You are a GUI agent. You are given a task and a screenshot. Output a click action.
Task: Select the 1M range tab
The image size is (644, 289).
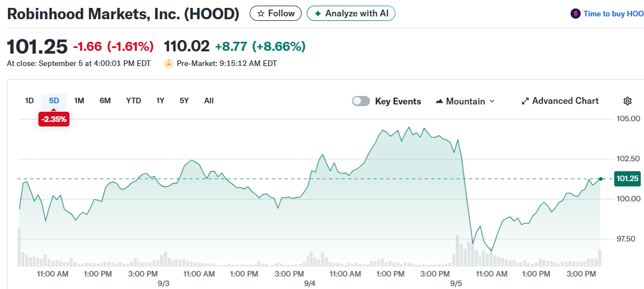pyautogui.click(x=79, y=100)
